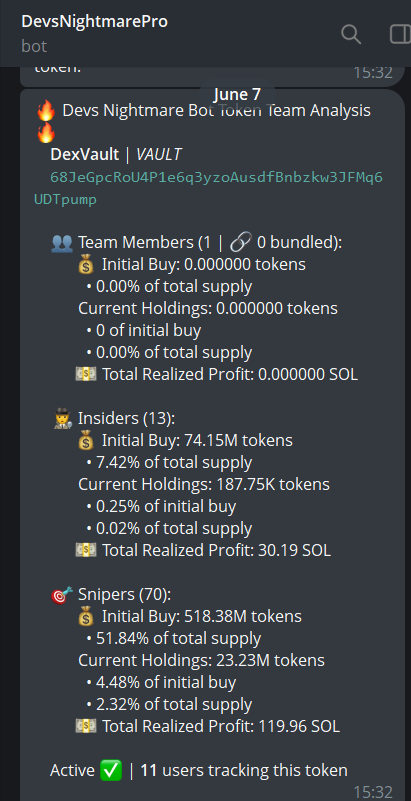
Task: Click the dollar bill icon next to 119.96 SOL profit
Action: (86, 726)
